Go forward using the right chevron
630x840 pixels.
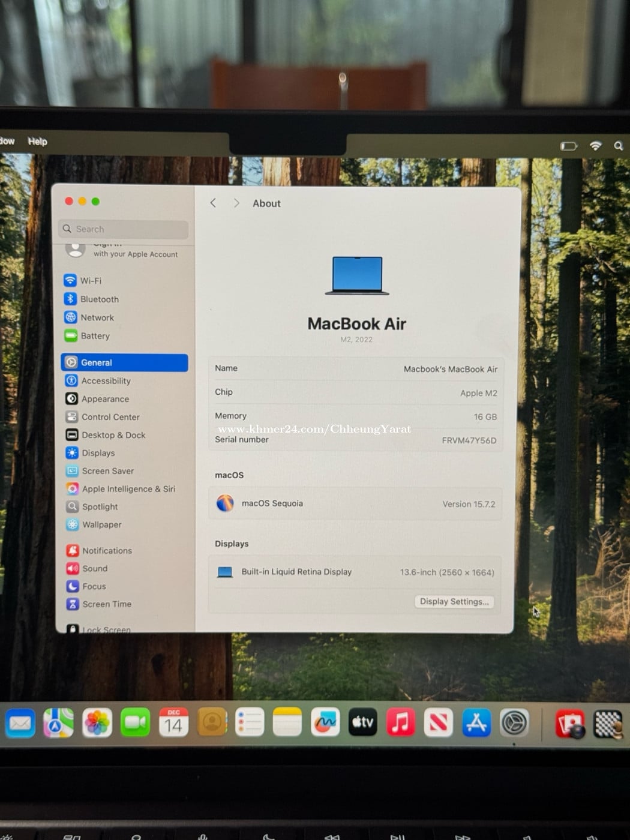[236, 203]
